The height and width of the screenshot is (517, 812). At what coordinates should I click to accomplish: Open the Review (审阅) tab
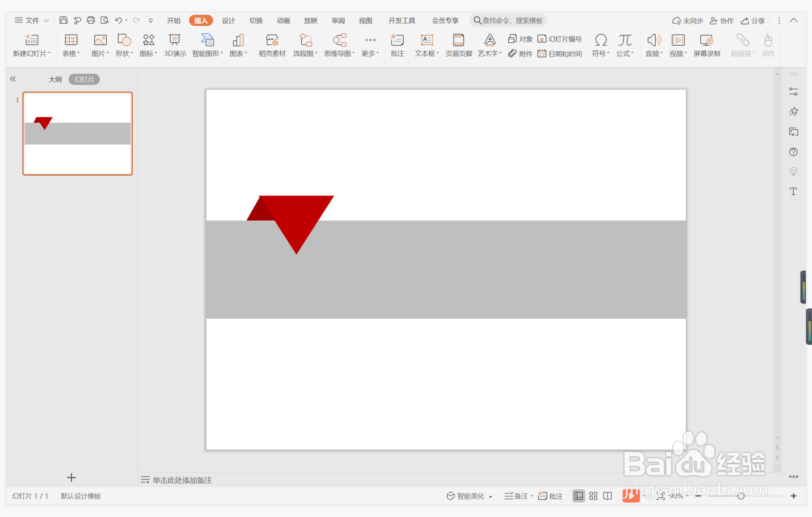pyautogui.click(x=338, y=20)
